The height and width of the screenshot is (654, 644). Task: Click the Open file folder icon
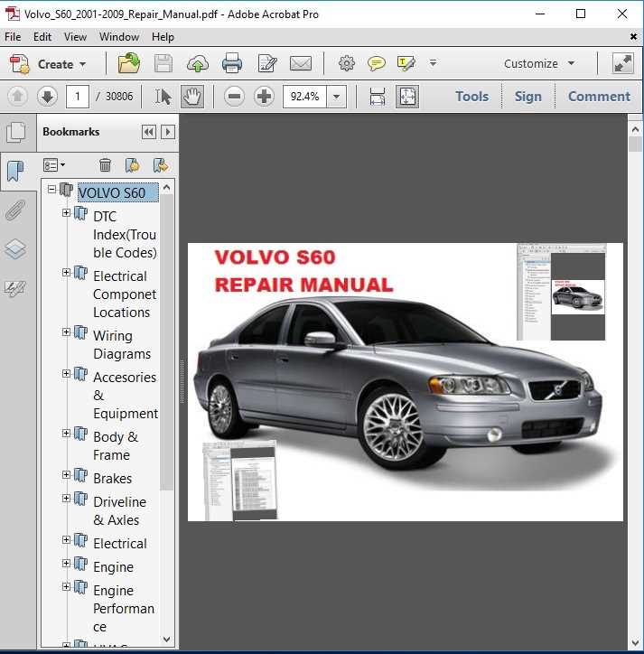tap(129, 63)
